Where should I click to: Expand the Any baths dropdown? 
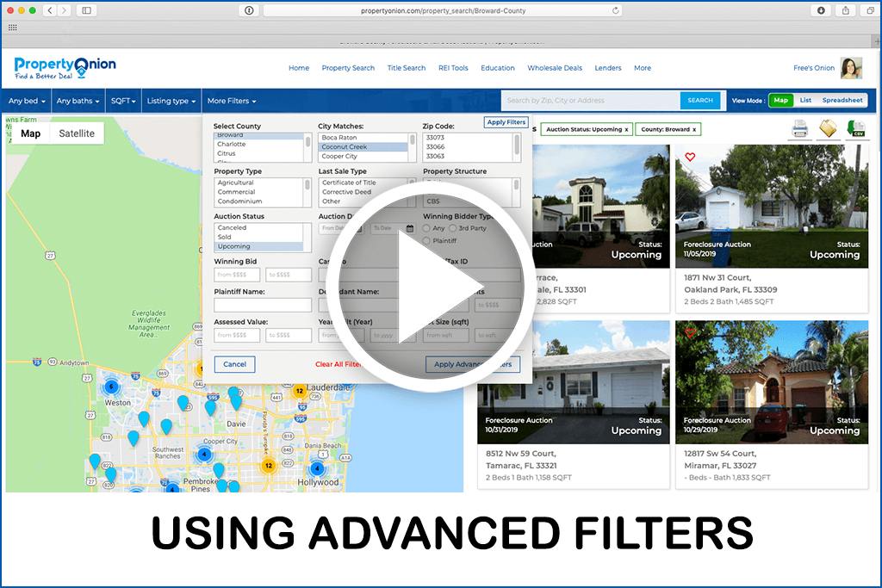(x=78, y=101)
